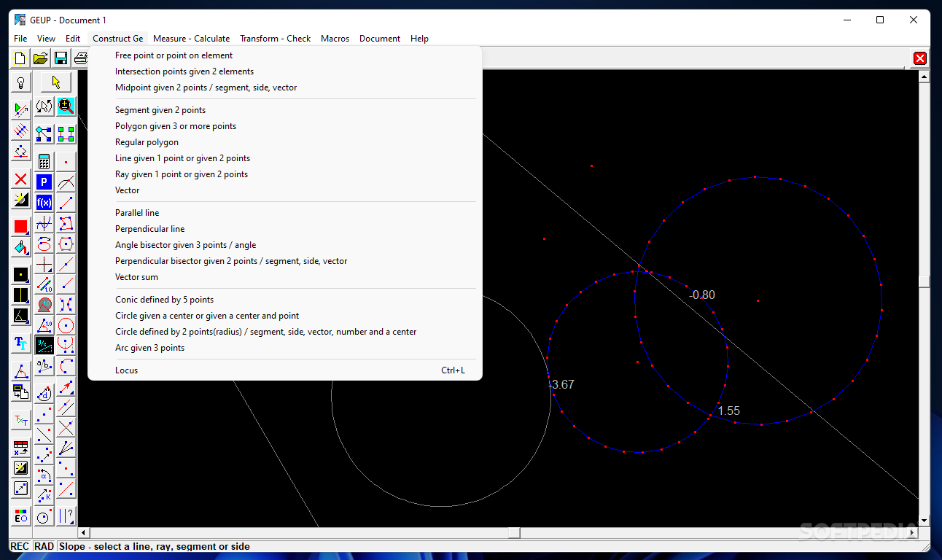Choose Vector sum
The image size is (942, 560).
tap(285, 277)
